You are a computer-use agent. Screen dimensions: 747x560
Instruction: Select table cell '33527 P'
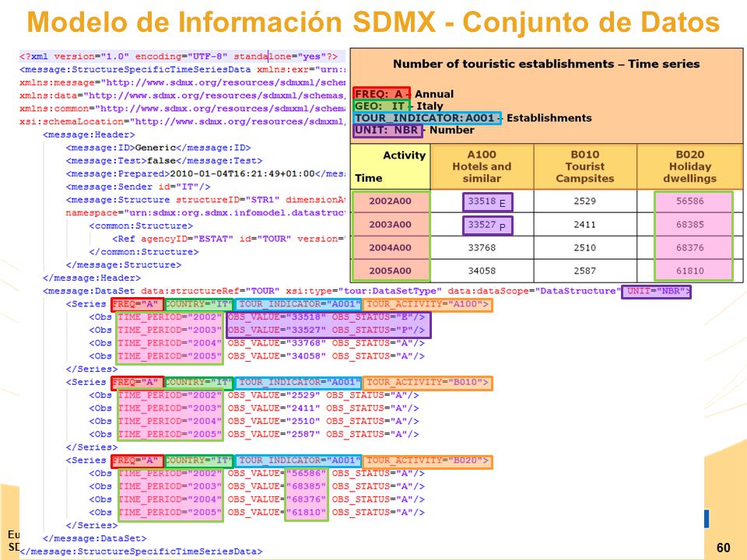pyautogui.click(x=487, y=226)
